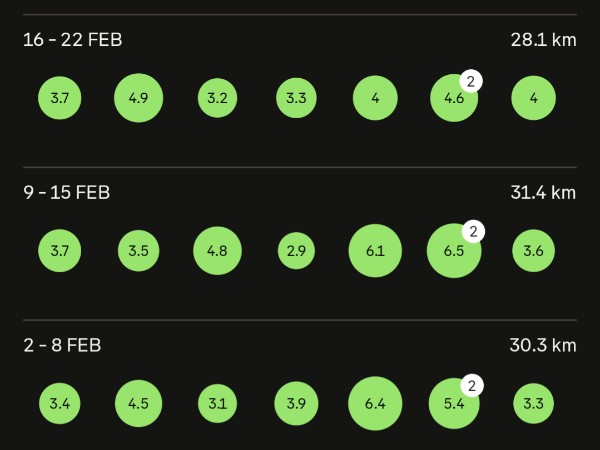The width and height of the screenshot is (600, 450).
Task: Open the 4.9 km activity bubble
Action: [138, 98]
